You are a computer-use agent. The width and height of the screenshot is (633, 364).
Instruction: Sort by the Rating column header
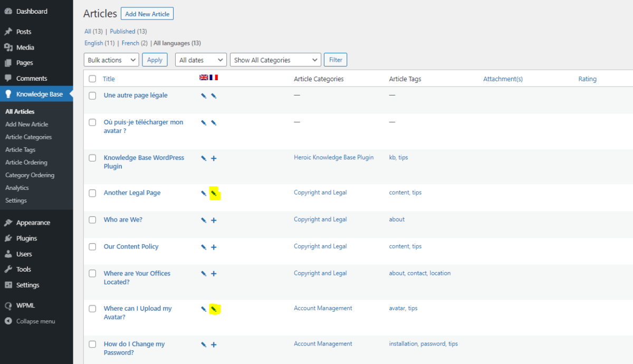(x=587, y=79)
